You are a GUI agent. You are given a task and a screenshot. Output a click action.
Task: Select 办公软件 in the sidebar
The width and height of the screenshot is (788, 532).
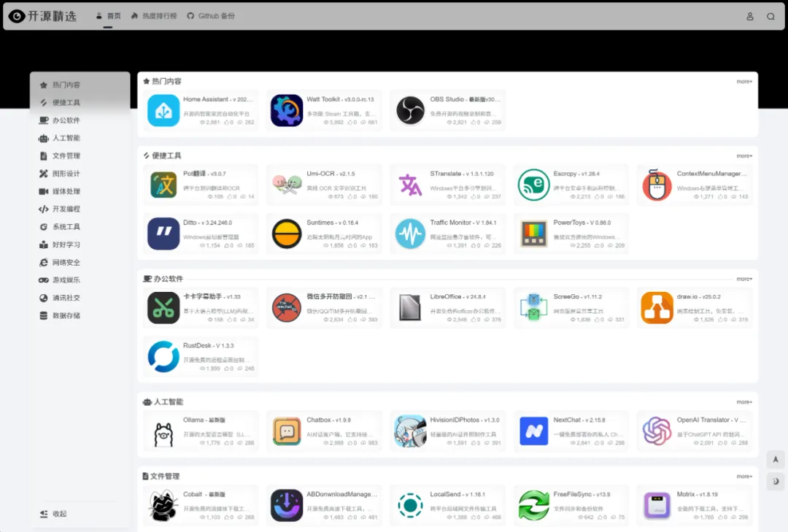coord(80,120)
